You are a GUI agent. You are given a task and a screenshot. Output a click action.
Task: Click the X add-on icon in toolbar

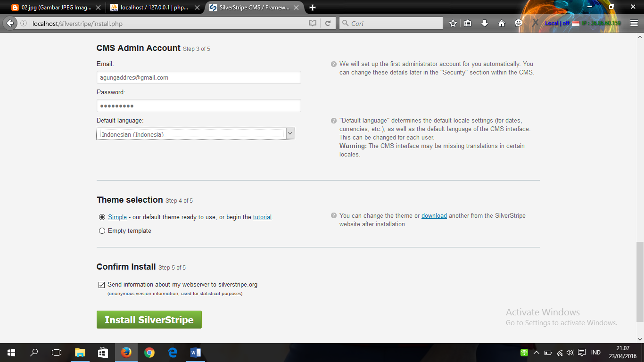536,23
